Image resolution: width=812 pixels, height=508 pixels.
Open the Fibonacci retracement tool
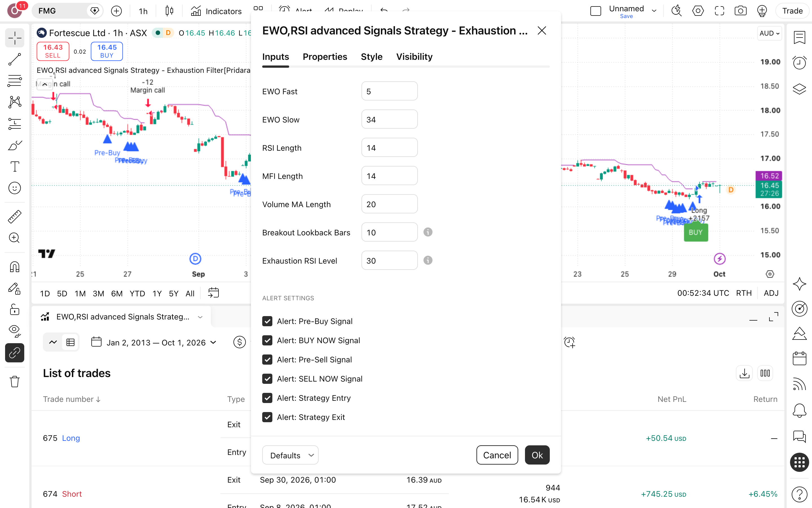[x=14, y=81]
